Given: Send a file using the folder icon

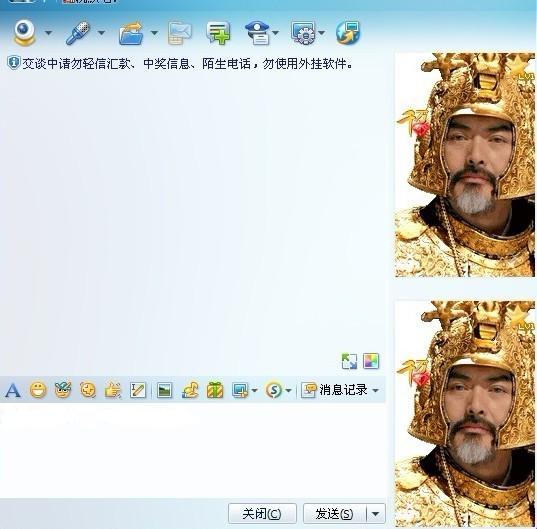Looking at the screenshot, I should pos(131,33).
